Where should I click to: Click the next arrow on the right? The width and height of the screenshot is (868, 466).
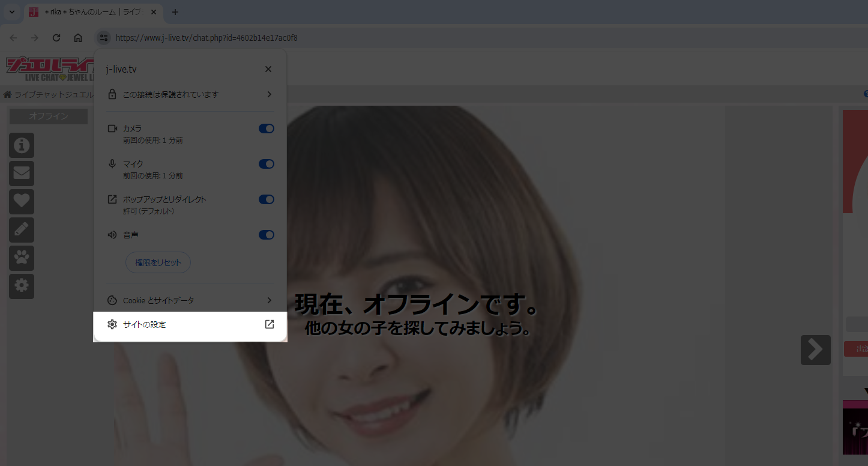pyautogui.click(x=815, y=350)
